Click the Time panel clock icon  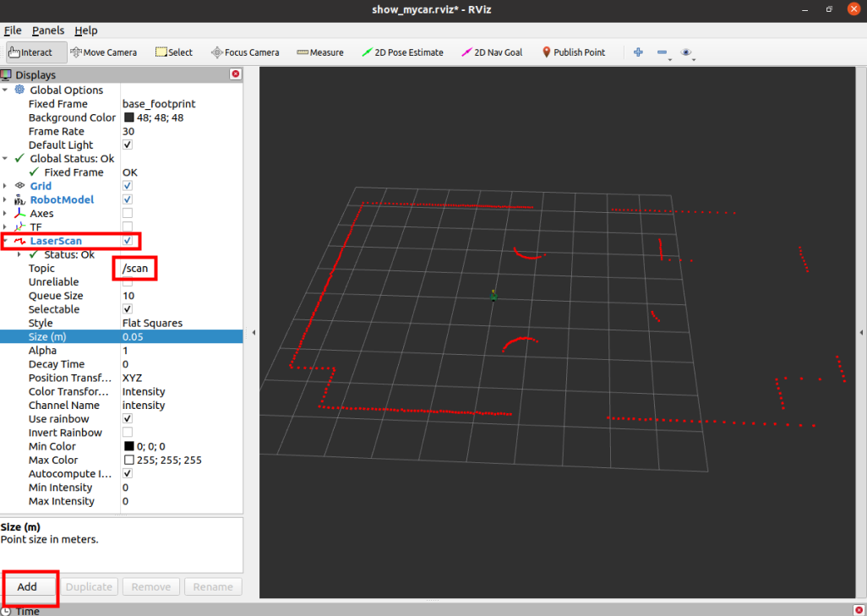[x=6, y=611]
